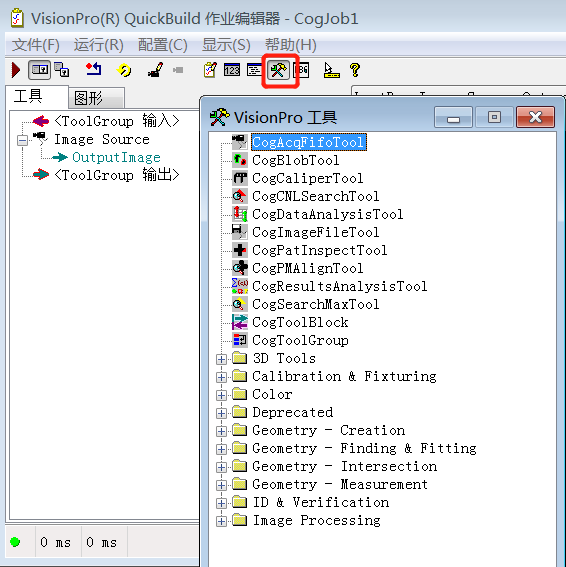Select the OutputImage terminal
The height and width of the screenshot is (567, 566).
(116, 157)
